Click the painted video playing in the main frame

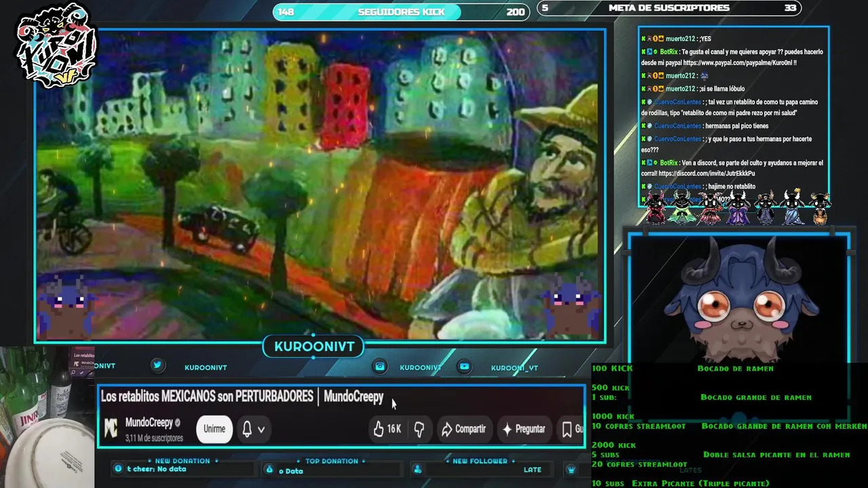click(x=320, y=184)
